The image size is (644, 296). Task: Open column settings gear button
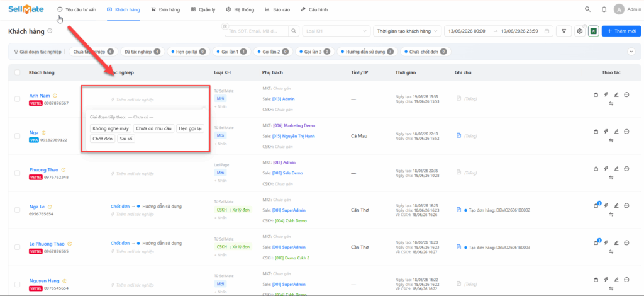click(x=579, y=31)
